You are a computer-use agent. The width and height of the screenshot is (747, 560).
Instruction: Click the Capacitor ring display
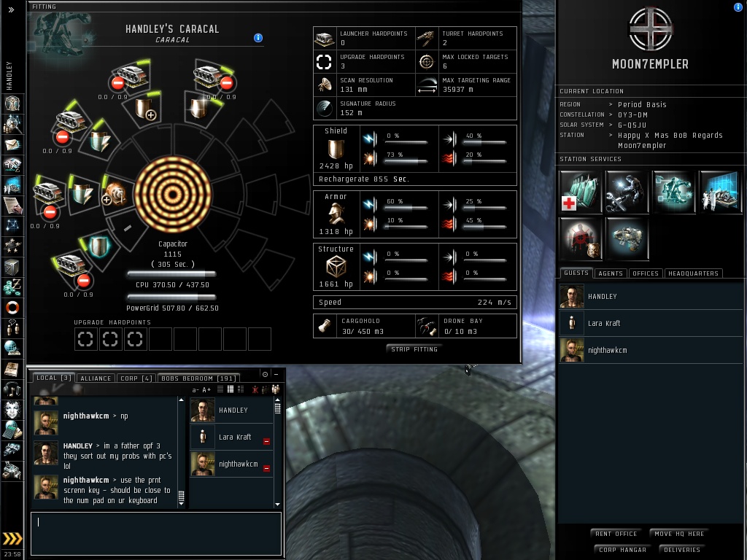[x=172, y=194]
